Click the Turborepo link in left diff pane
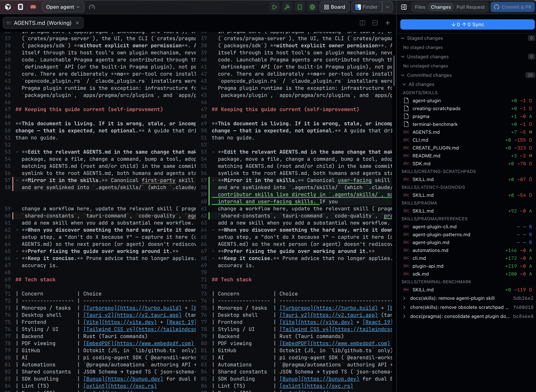 pyautogui.click(x=132, y=308)
